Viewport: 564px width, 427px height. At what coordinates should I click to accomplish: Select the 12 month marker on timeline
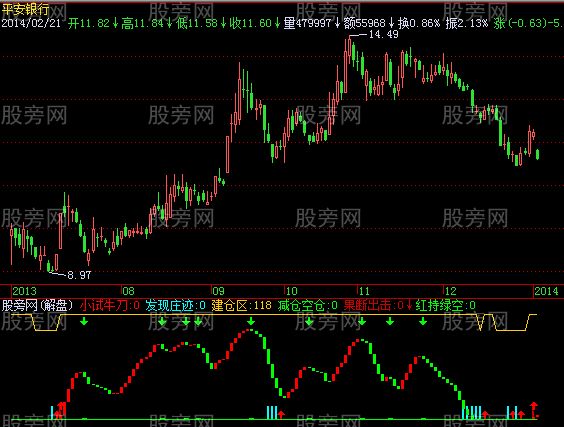(x=450, y=291)
